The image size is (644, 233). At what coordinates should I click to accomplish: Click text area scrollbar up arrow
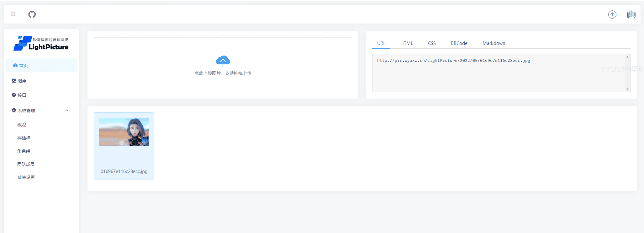click(x=627, y=57)
